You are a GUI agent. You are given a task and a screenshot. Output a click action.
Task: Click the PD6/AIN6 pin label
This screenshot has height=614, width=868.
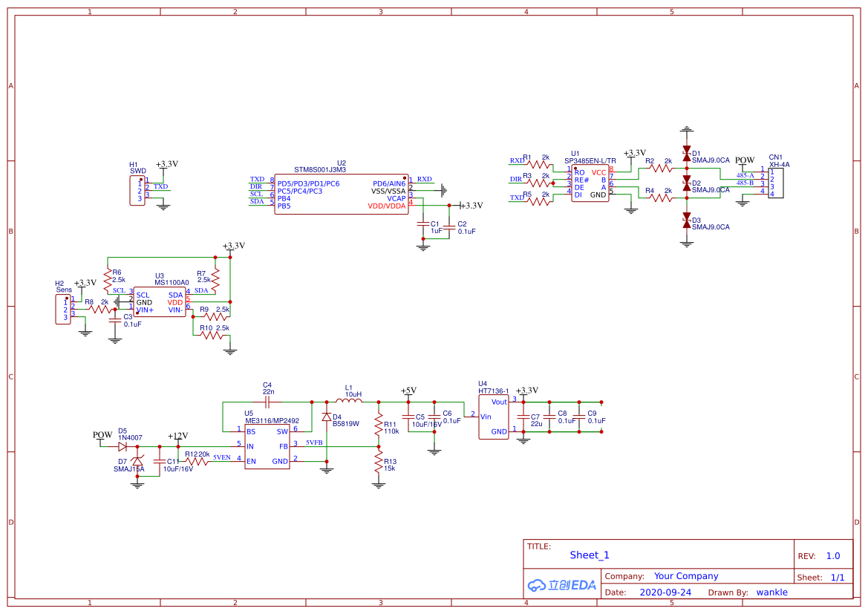tap(388, 184)
